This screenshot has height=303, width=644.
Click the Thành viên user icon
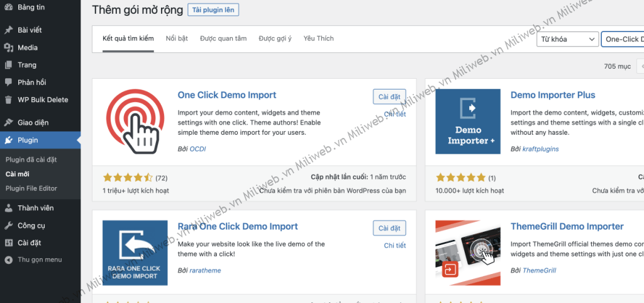click(9, 208)
